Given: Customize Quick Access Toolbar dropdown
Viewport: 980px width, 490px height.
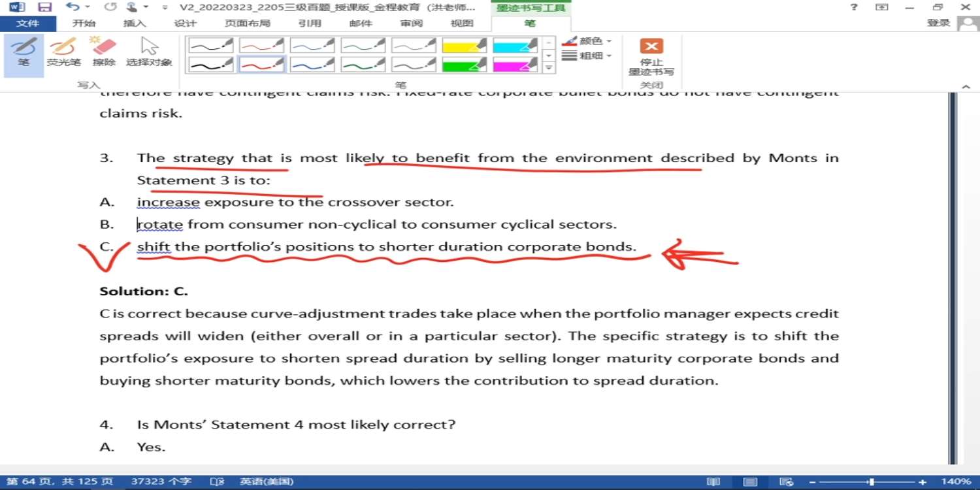Looking at the screenshot, I should pyautogui.click(x=164, y=7).
